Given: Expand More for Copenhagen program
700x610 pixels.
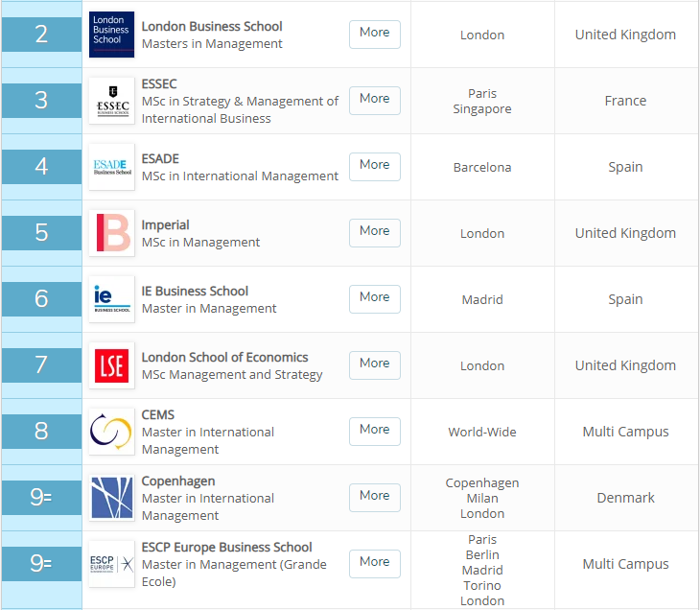Looking at the screenshot, I should pos(375,498).
